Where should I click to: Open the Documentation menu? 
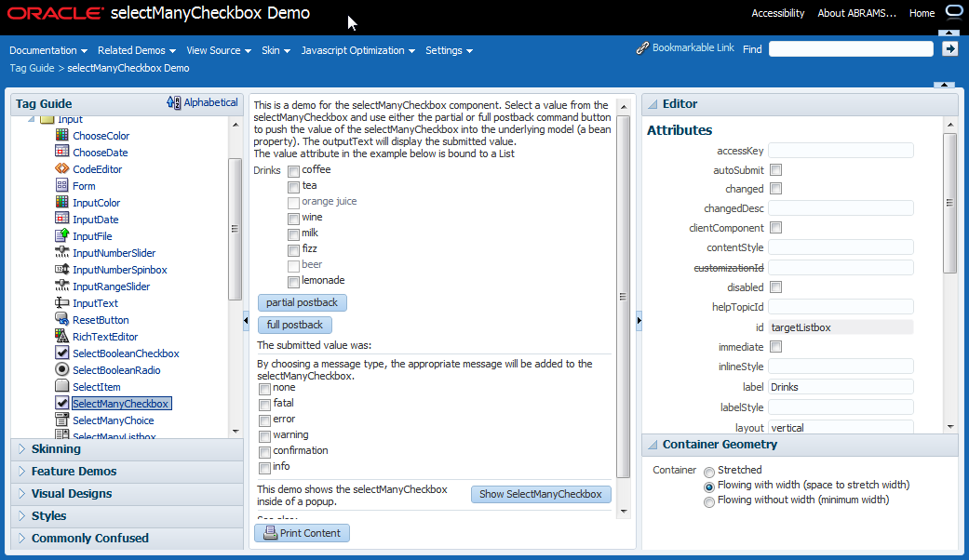point(48,50)
